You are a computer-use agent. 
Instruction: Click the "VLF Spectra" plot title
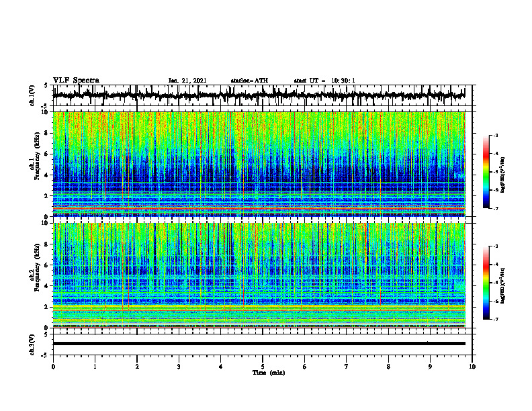pyautogui.click(x=76, y=81)
